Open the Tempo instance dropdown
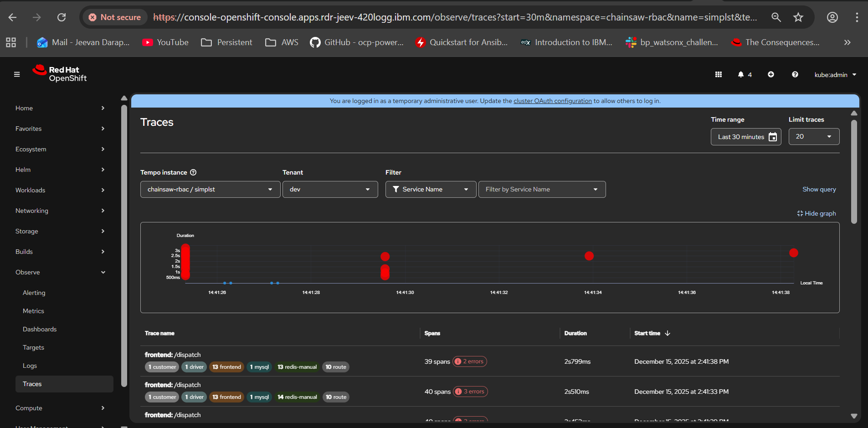The image size is (868, 428). point(210,189)
